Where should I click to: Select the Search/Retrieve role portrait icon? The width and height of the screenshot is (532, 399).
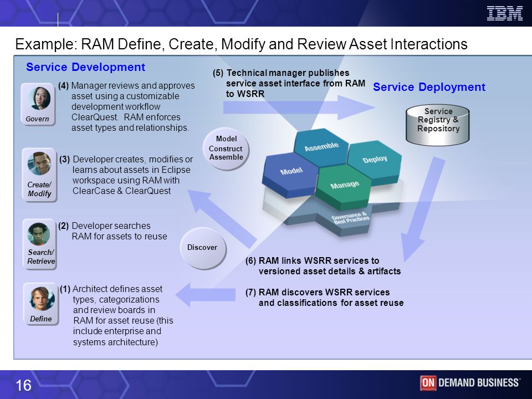coord(39,244)
